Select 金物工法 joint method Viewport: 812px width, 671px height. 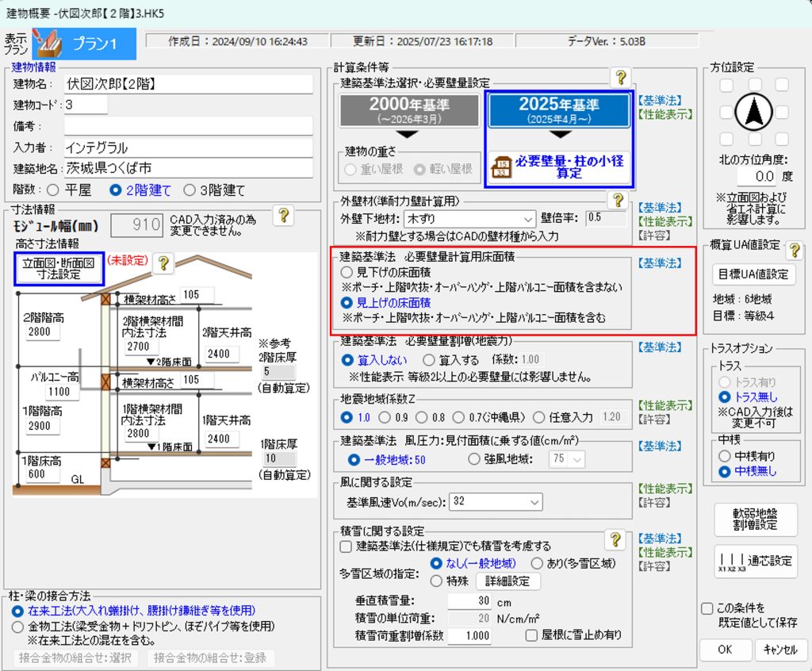click(17, 627)
